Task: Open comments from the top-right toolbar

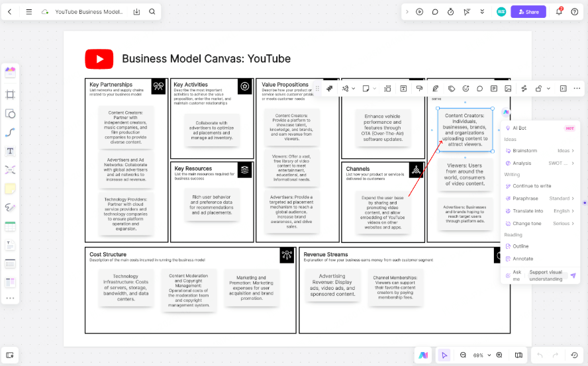Action: pyautogui.click(x=435, y=12)
